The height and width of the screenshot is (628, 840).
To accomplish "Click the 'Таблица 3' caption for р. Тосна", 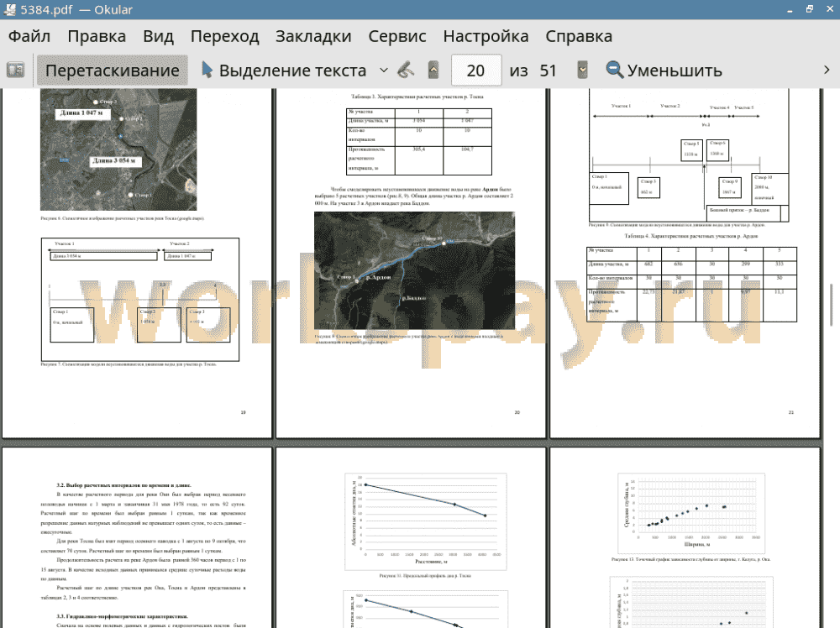I will tap(417, 97).
